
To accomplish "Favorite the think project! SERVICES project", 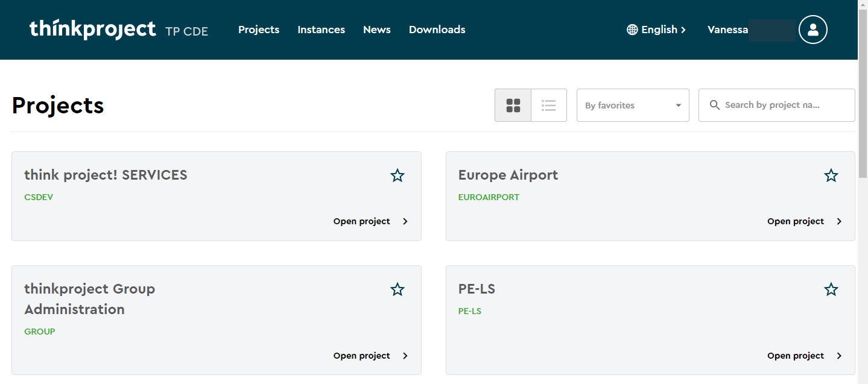I will (x=398, y=175).
